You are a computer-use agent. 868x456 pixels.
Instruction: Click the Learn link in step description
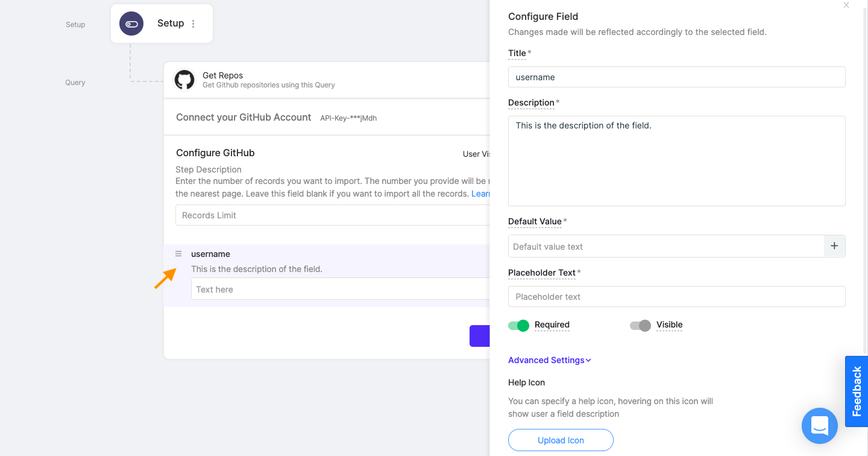pyautogui.click(x=480, y=194)
